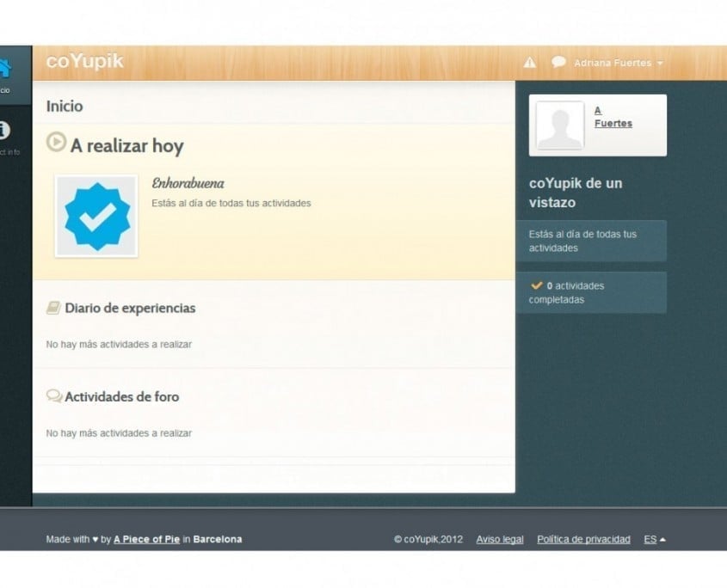727x588 pixels.
Task: Open the warning alerts triangle icon
Action: (529, 63)
